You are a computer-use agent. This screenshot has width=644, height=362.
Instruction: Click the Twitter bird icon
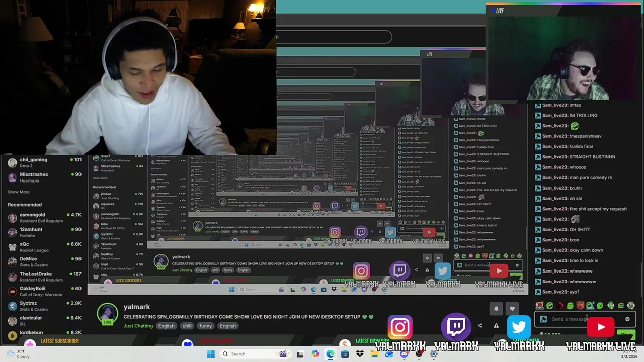(x=519, y=327)
